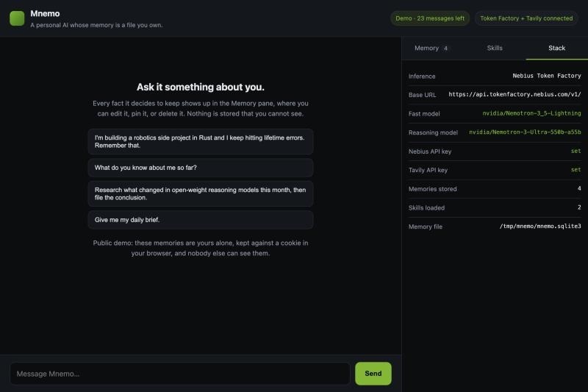
Task: Click the Base URL value https://api.tokenfactory.nebius.com/v1/
Action: pos(514,95)
